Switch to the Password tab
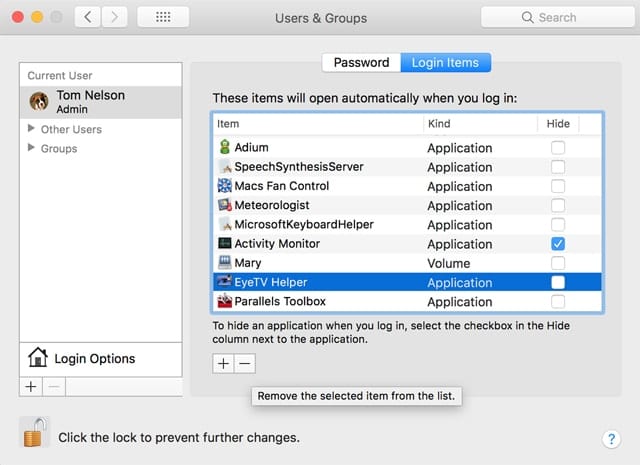The height and width of the screenshot is (465, 640). tap(361, 62)
